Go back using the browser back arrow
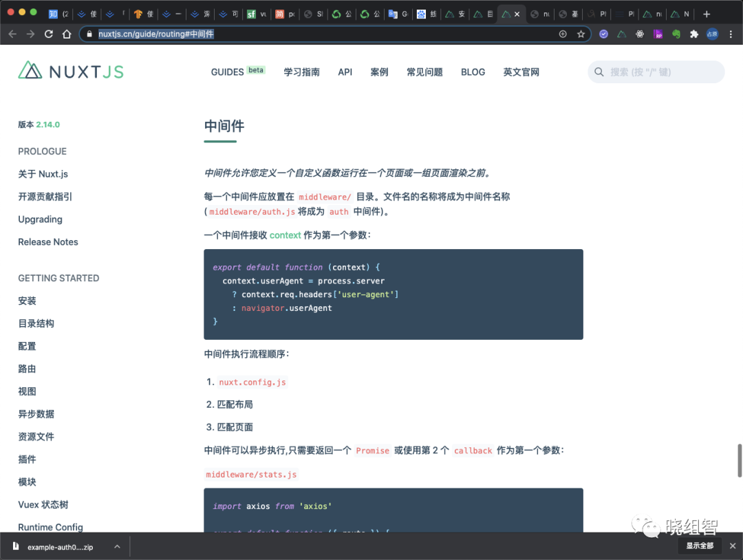The width and height of the screenshot is (743, 560). coord(13,34)
